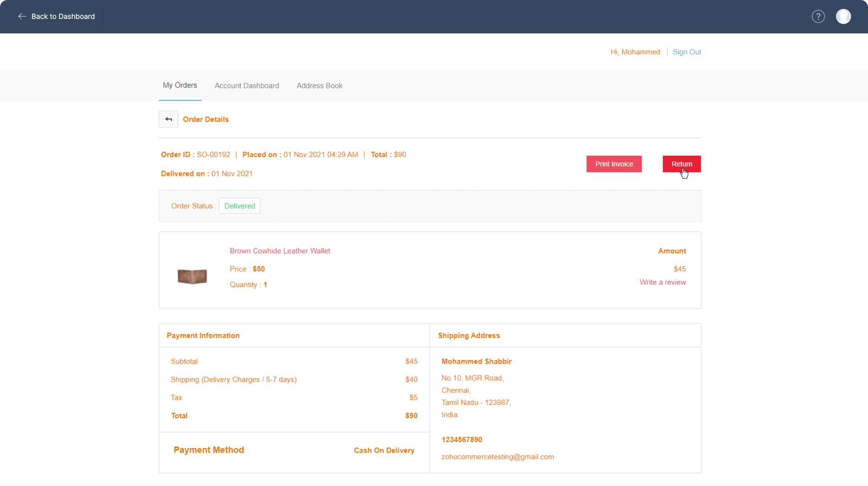
Task: Click the zohocommercetesting email address
Action: (497, 457)
